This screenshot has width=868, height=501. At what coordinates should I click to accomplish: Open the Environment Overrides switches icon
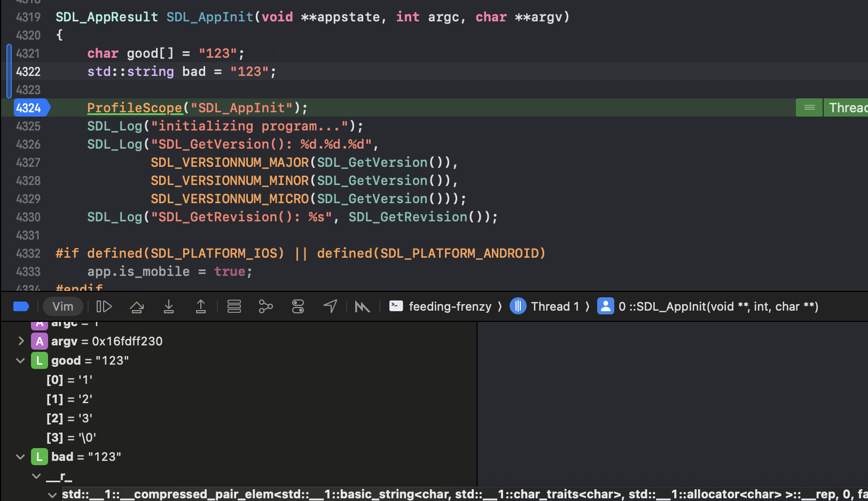pos(298,306)
